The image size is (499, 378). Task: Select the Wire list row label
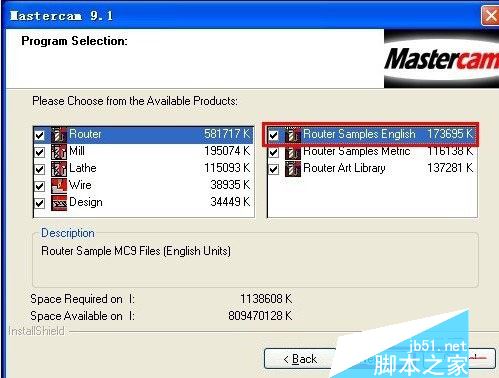tap(80, 185)
